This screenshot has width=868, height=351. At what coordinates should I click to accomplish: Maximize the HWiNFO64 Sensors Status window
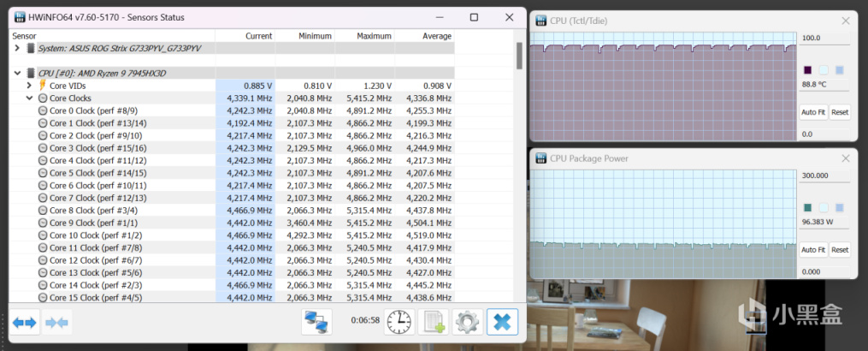tap(474, 17)
